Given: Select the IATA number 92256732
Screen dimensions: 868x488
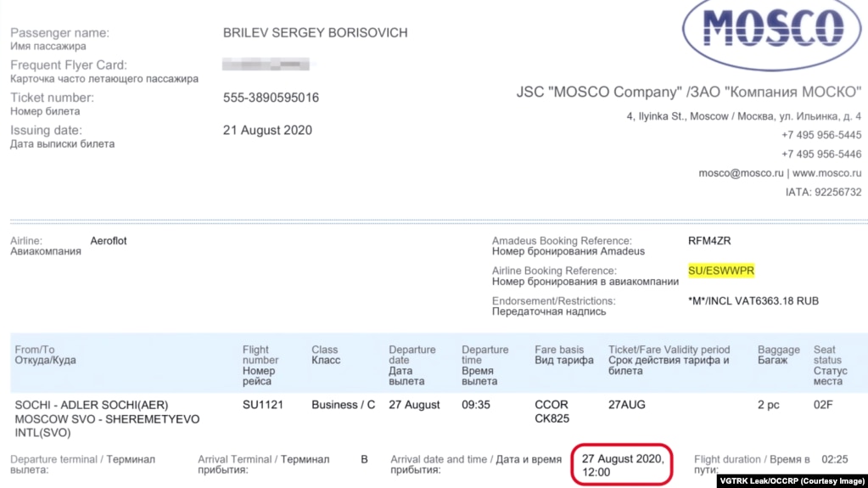Looking at the screenshot, I should tap(833, 193).
